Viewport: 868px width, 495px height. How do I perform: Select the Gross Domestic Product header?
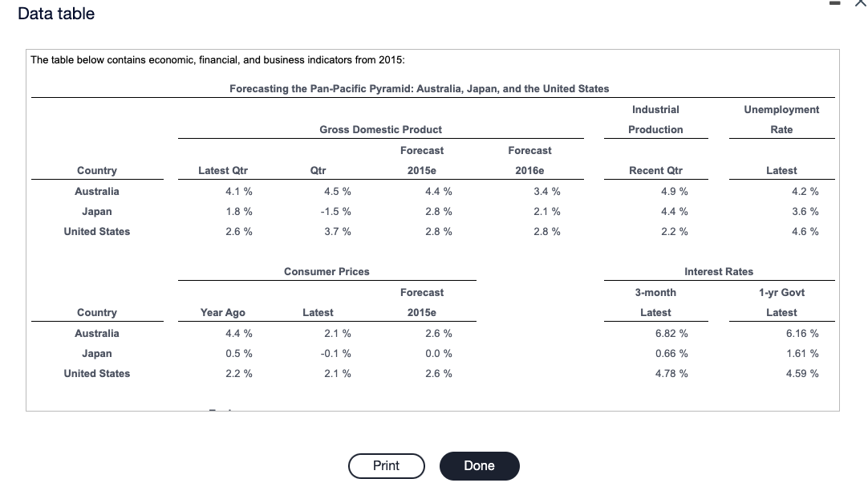380,129
